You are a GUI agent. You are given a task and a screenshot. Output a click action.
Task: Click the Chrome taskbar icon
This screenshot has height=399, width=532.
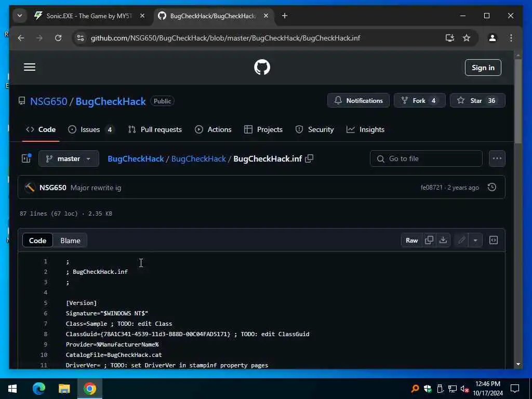90,389
